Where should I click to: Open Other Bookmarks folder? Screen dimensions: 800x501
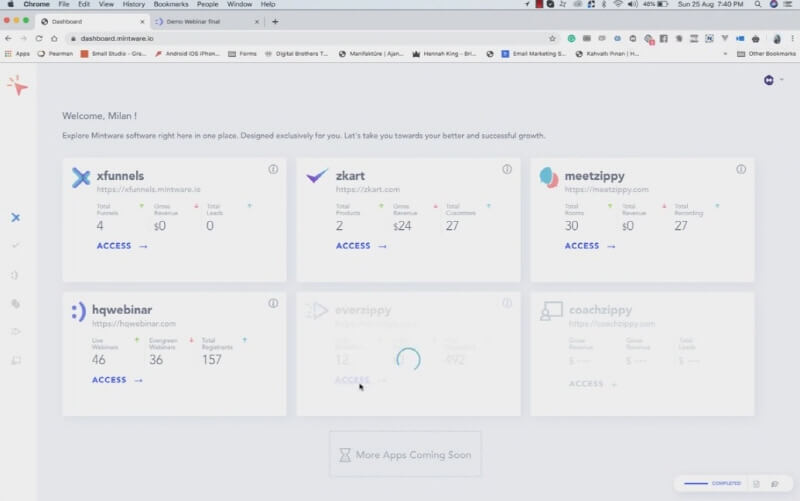click(766, 54)
